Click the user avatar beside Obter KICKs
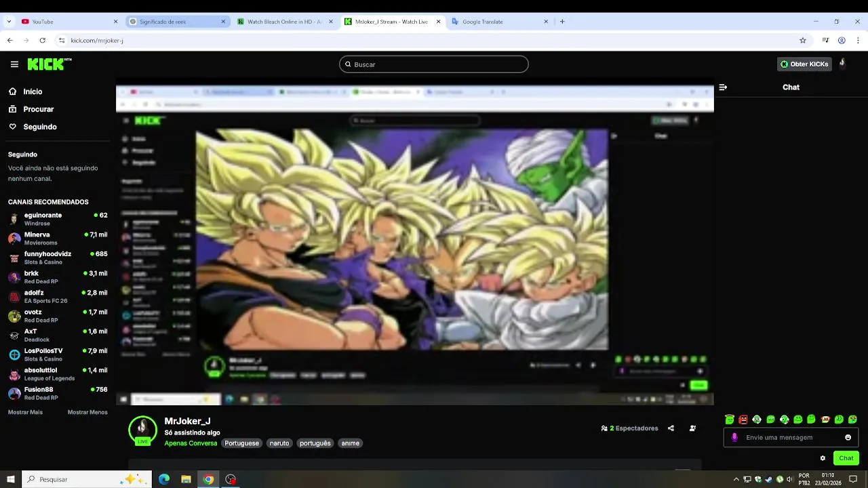Image resolution: width=868 pixels, height=488 pixels. 842,64
